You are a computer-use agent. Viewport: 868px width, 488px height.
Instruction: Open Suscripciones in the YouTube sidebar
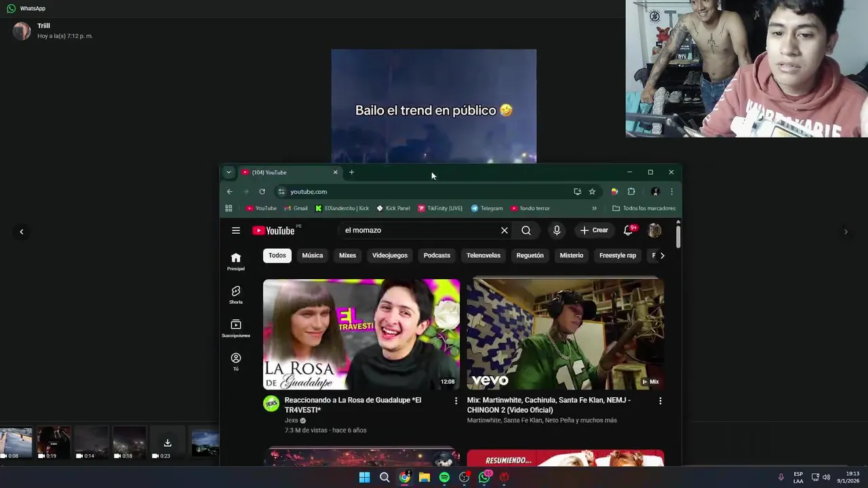tap(236, 328)
